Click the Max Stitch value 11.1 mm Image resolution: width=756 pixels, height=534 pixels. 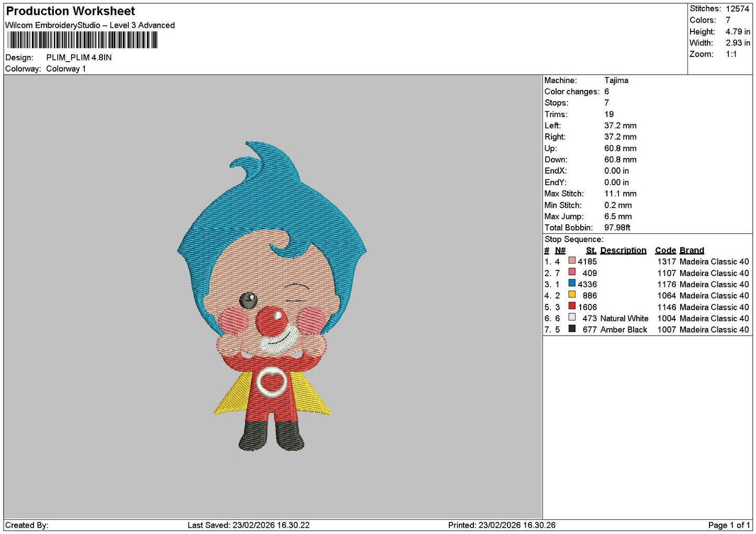point(620,194)
